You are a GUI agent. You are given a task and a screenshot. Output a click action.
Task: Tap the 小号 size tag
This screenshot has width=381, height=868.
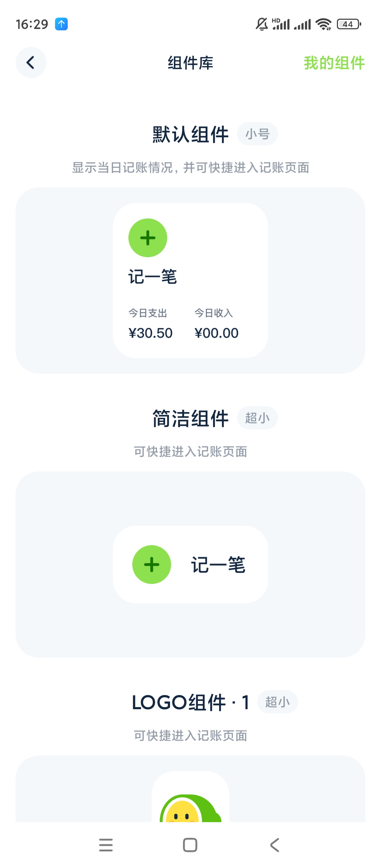point(257,134)
